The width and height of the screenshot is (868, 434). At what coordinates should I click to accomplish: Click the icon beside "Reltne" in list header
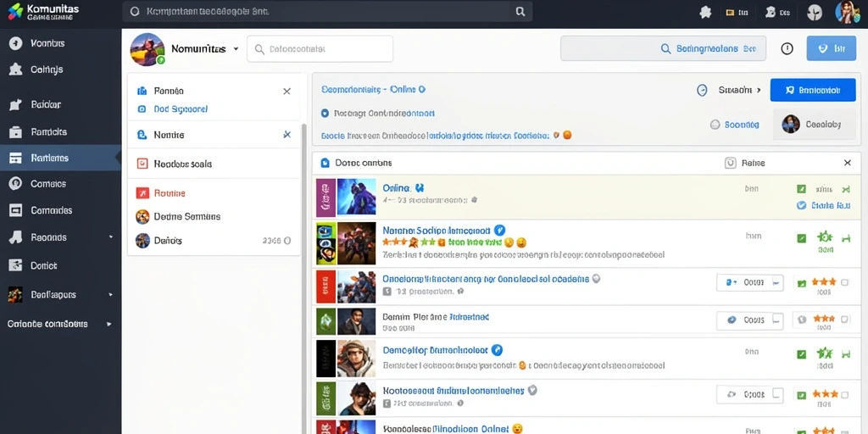pos(730,163)
